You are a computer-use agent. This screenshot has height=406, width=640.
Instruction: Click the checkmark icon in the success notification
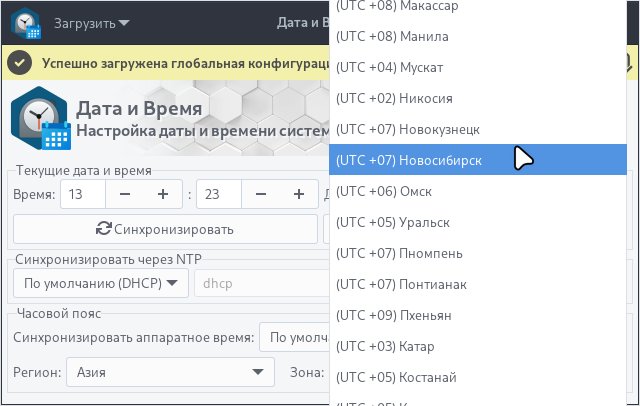coord(20,63)
